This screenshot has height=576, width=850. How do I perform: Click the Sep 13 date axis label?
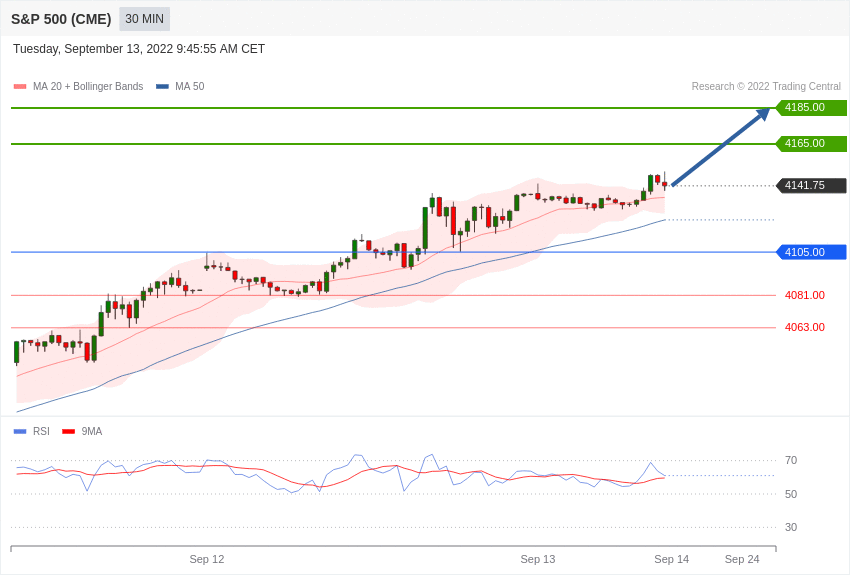point(538,559)
